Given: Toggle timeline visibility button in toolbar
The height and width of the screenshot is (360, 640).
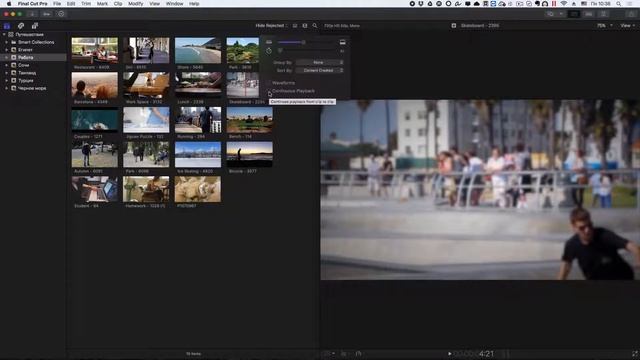Looking at the screenshot, I should 589,14.
